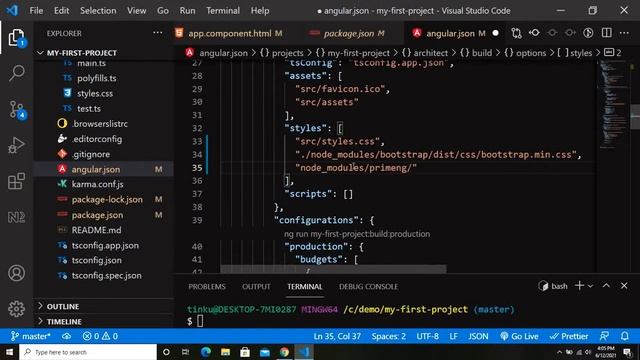This screenshot has height=360, width=640.
Task: Change encoding via UTF-8 status item
Action: (427, 336)
